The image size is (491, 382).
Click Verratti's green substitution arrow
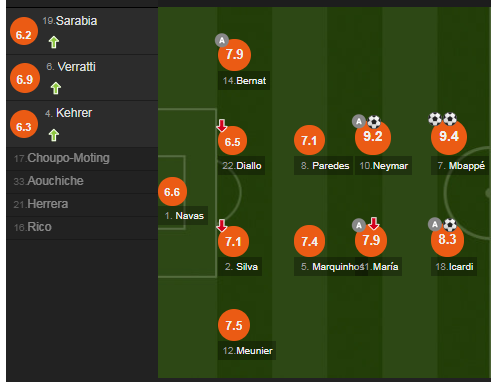56,88
